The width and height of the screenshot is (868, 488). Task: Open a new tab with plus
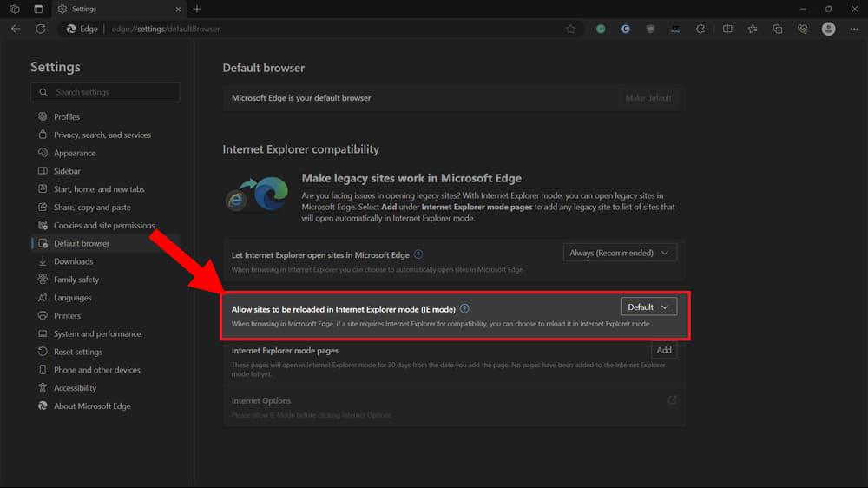tap(196, 9)
